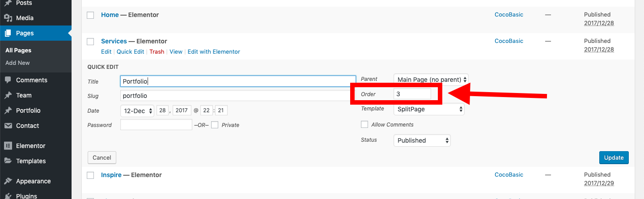Check the Home page row checkbox
Screen dimensions: 644x199
tap(90, 15)
